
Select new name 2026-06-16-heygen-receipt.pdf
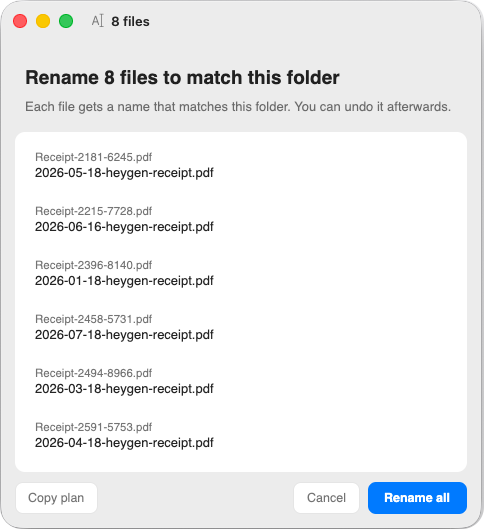[x=124, y=227]
